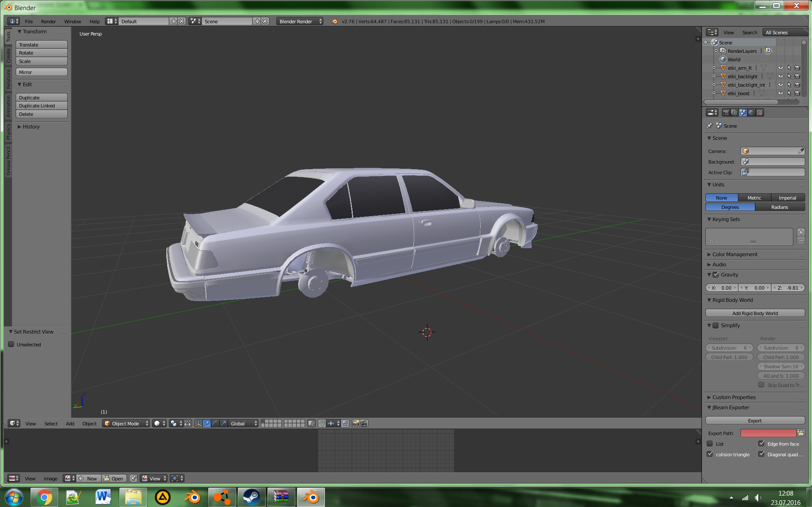Launch Steam from the taskbar
Screen dimensions: 812x507
point(251,497)
